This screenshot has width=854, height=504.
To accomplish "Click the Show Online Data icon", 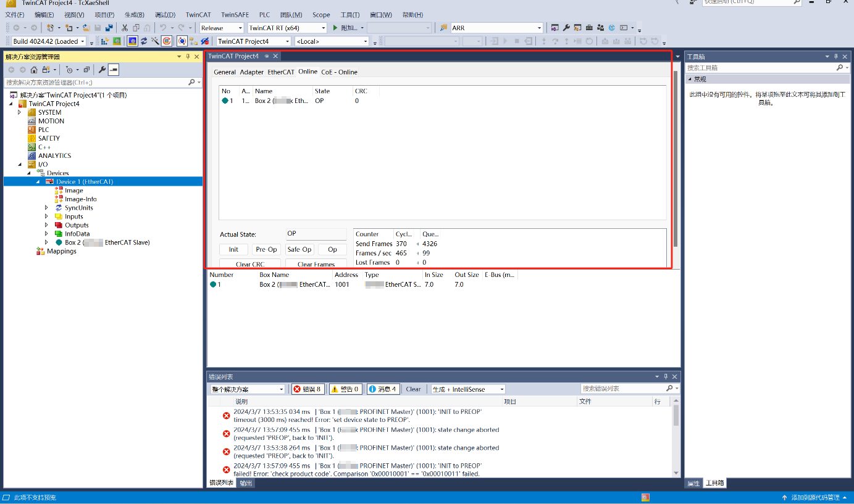I will tap(182, 41).
